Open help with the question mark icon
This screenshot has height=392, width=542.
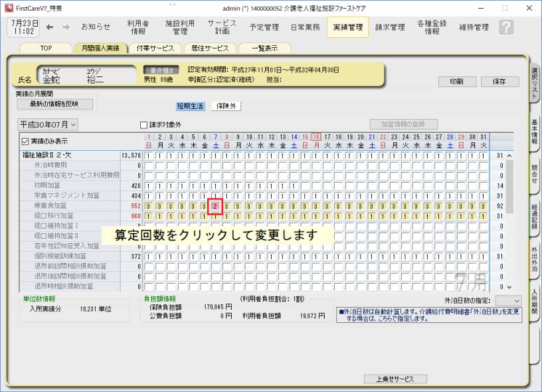(506, 27)
